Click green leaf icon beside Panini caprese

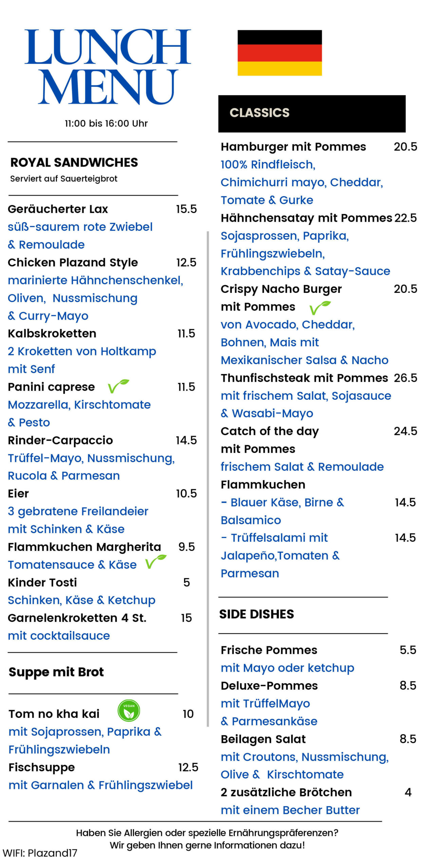[x=118, y=386]
